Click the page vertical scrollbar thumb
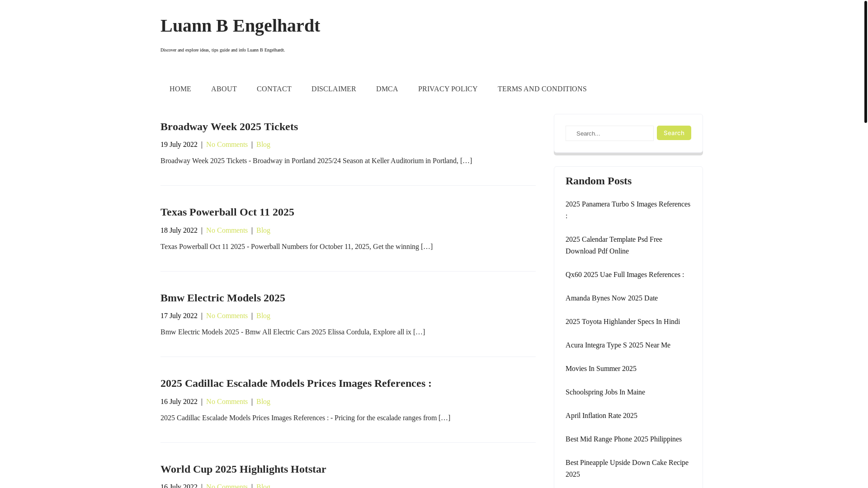The height and width of the screenshot is (488, 868). tap(865, 61)
